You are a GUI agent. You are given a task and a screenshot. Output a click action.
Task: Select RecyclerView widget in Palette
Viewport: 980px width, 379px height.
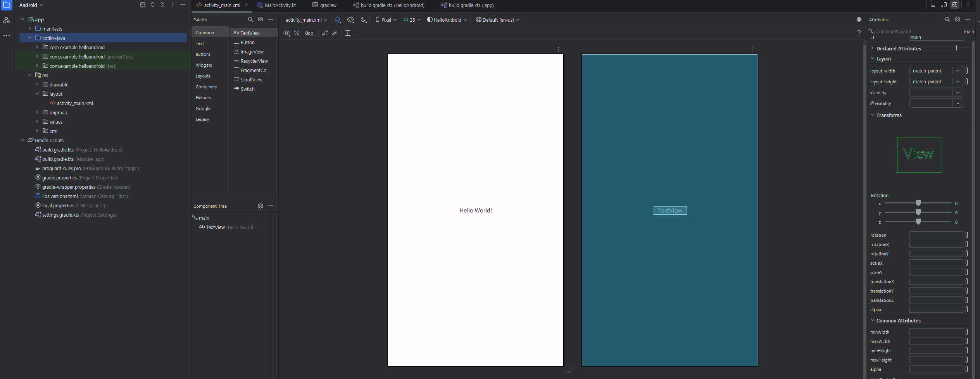[x=254, y=61]
